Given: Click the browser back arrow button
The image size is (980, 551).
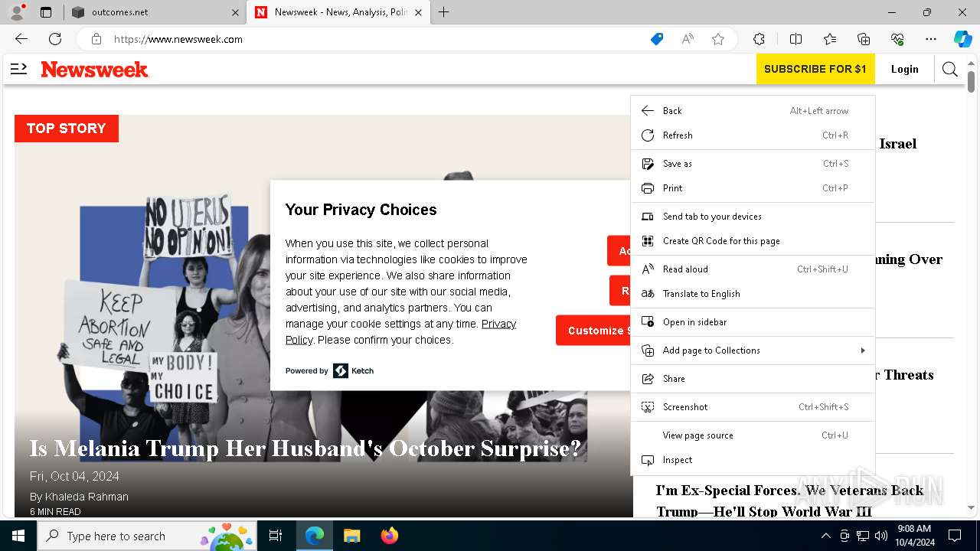Looking at the screenshot, I should pyautogui.click(x=21, y=39).
